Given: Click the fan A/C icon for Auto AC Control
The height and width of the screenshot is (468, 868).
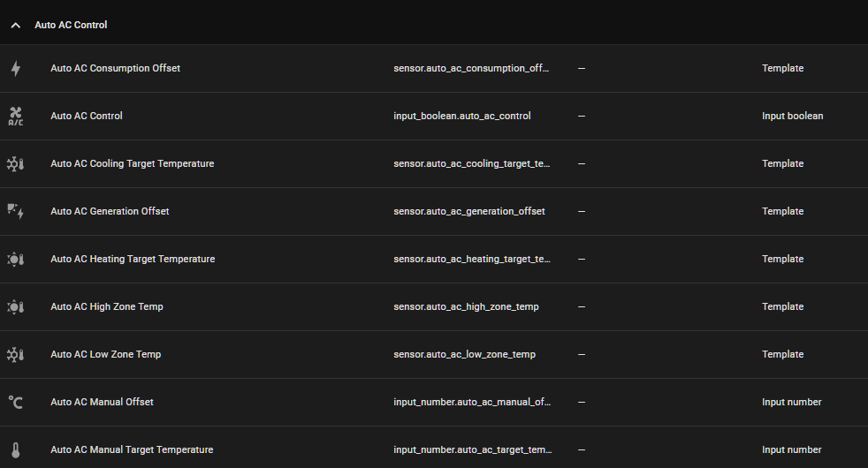Looking at the screenshot, I should click(x=16, y=117).
